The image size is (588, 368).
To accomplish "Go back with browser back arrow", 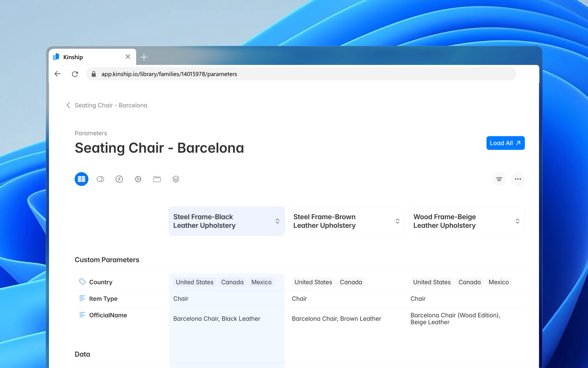I will 57,74.
